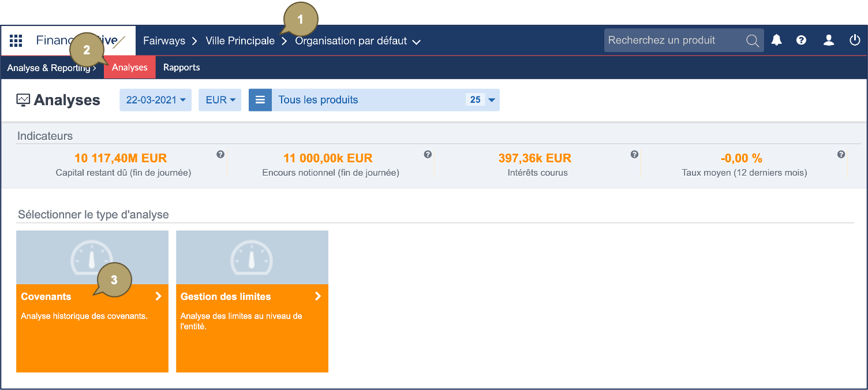Click the Recherchez un produit search field
Viewport: 868px width, 390px height.
point(672,40)
